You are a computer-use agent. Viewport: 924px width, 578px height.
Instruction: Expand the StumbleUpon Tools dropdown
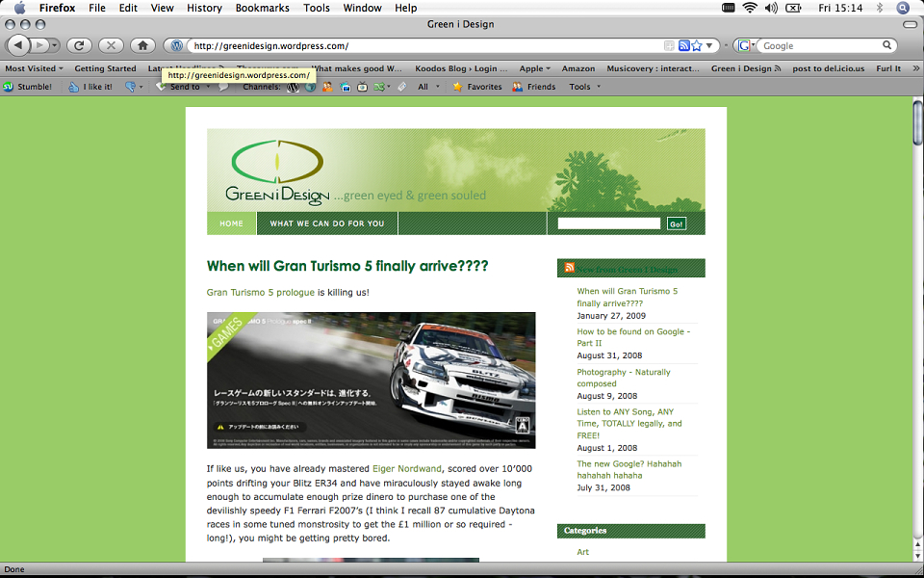[584, 87]
